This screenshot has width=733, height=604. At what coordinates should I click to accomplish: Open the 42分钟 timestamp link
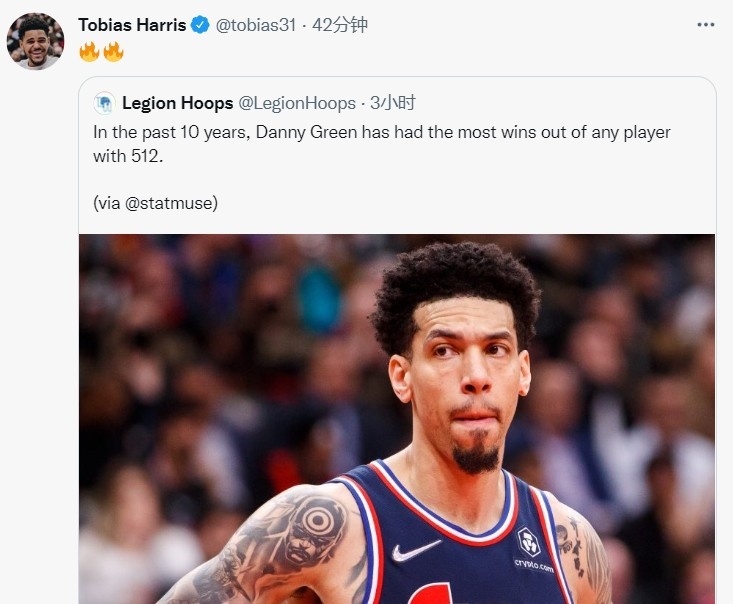tap(339, 25)
